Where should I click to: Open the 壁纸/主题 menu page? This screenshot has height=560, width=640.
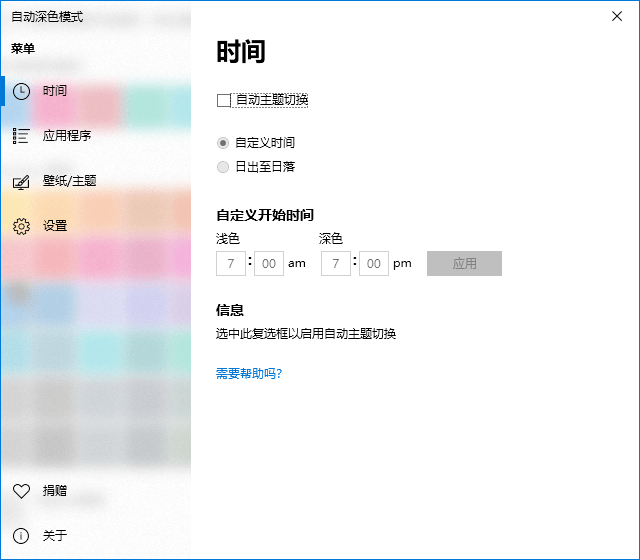pos(96,181)
